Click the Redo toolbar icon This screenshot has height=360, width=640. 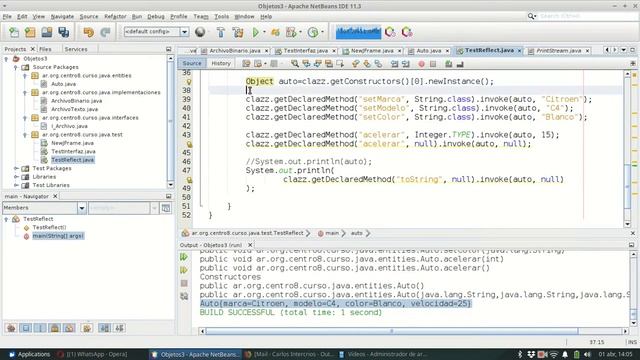click(x=105, y=32)
